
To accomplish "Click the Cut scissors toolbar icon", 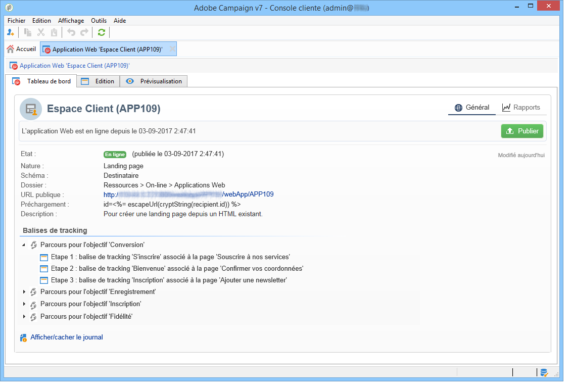I will [41, 32].
